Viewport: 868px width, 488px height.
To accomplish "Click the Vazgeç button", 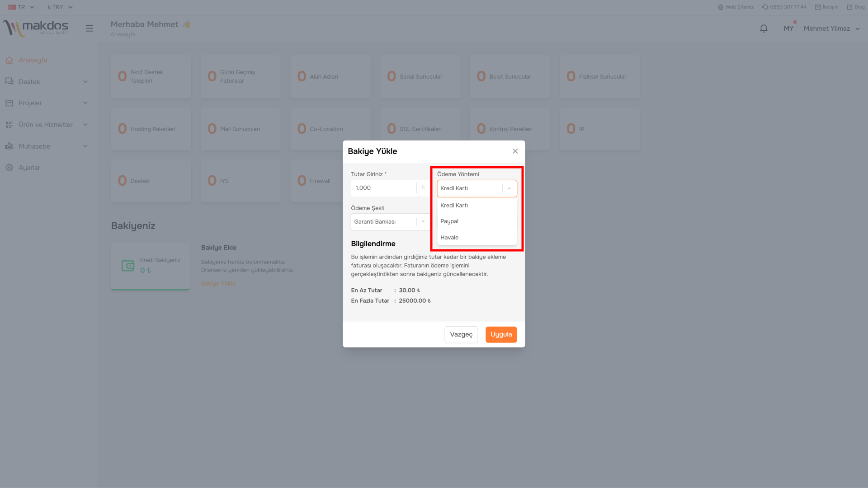I will click(x=461, y=334).
